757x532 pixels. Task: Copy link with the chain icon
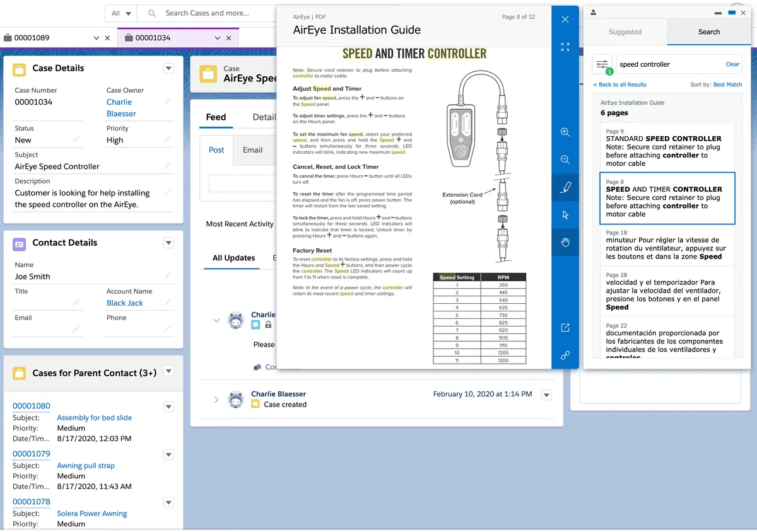point(565,356)
